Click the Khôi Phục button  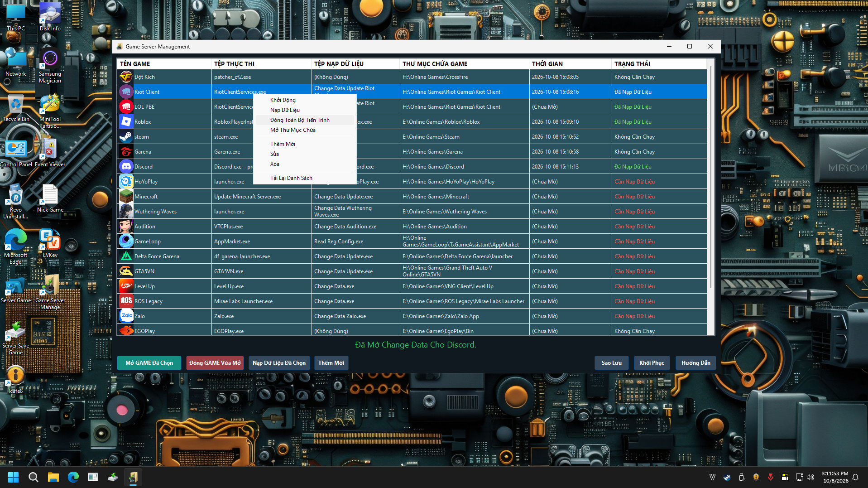(x=652, y=363)
